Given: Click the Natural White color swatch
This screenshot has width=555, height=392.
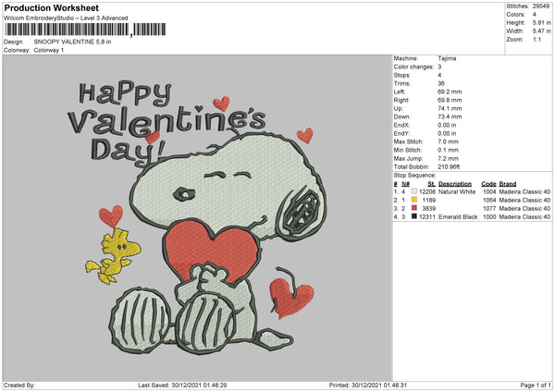Looking at the screenshot, I should tap(414, 191).
